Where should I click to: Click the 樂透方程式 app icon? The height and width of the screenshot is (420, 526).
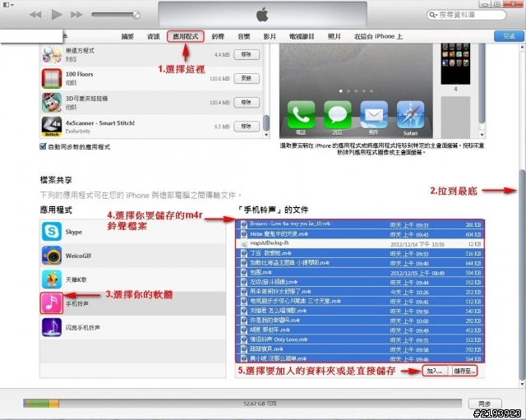52,55
